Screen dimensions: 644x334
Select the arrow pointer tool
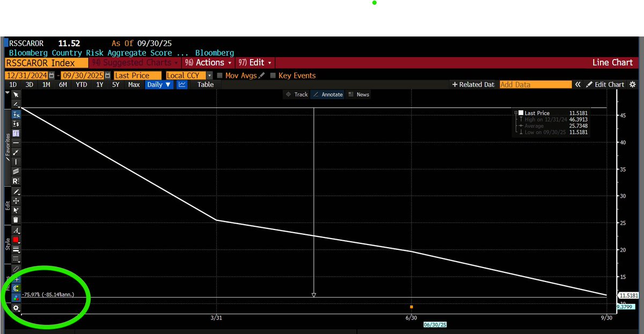(x=16, y=94)
